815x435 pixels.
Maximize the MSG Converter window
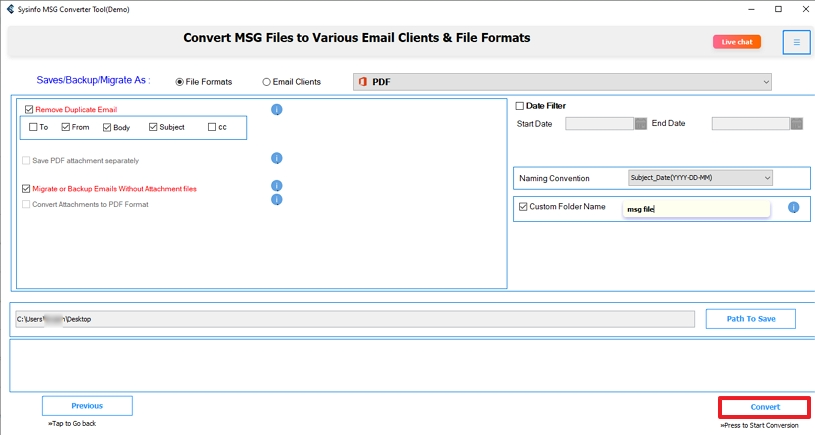tap(778, 9)
